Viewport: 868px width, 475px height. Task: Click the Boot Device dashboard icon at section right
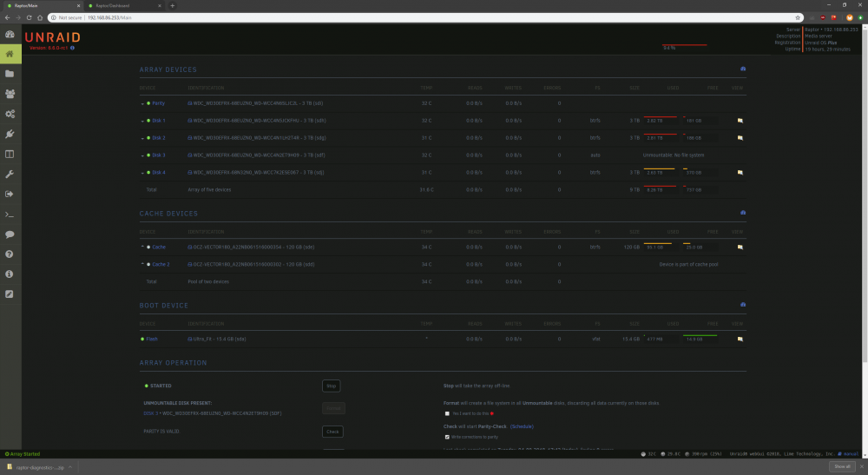point(743,305)
